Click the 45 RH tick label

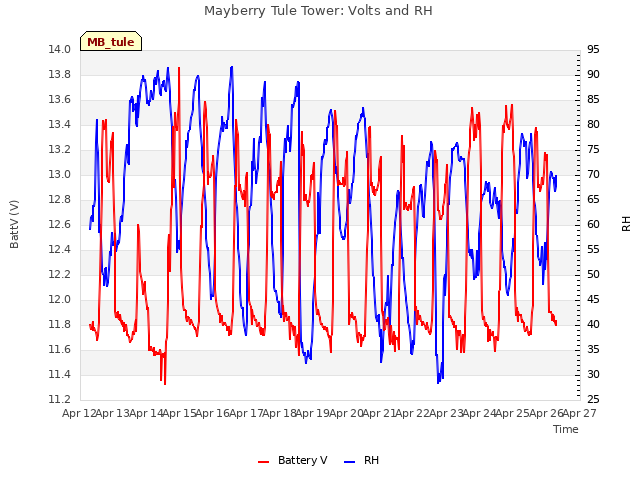coord(593,300)
